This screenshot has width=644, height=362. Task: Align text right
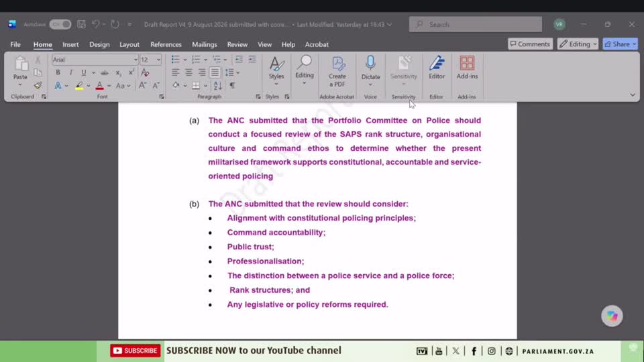click(202, 72)
